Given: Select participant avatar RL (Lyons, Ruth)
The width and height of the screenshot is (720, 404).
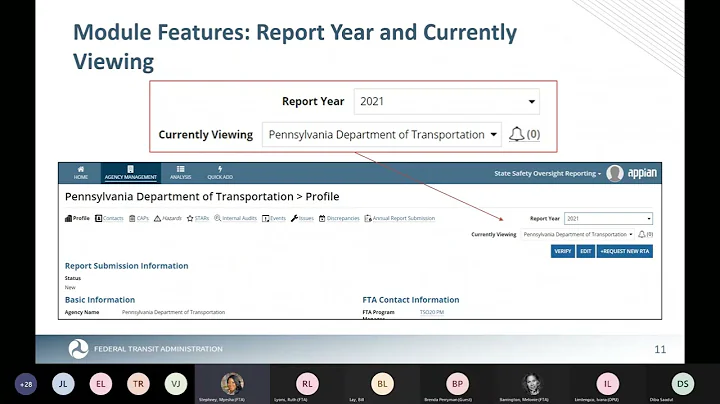Looking at the screenshot, I should (307, 384).
